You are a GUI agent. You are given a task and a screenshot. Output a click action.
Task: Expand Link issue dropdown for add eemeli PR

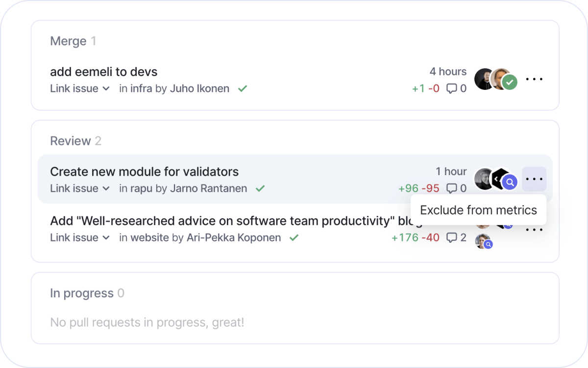[80, 89]
